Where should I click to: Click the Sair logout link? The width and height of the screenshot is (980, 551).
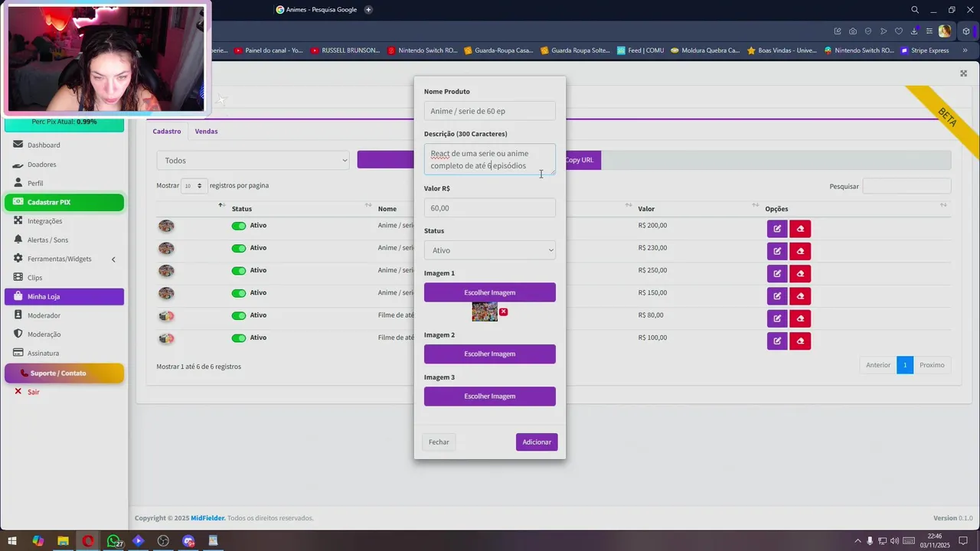coord(33,392)
